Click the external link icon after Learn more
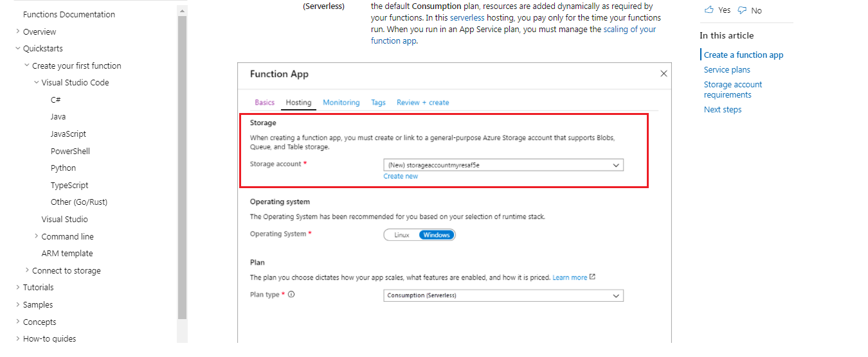868x357 pixels. pos(592,277)
